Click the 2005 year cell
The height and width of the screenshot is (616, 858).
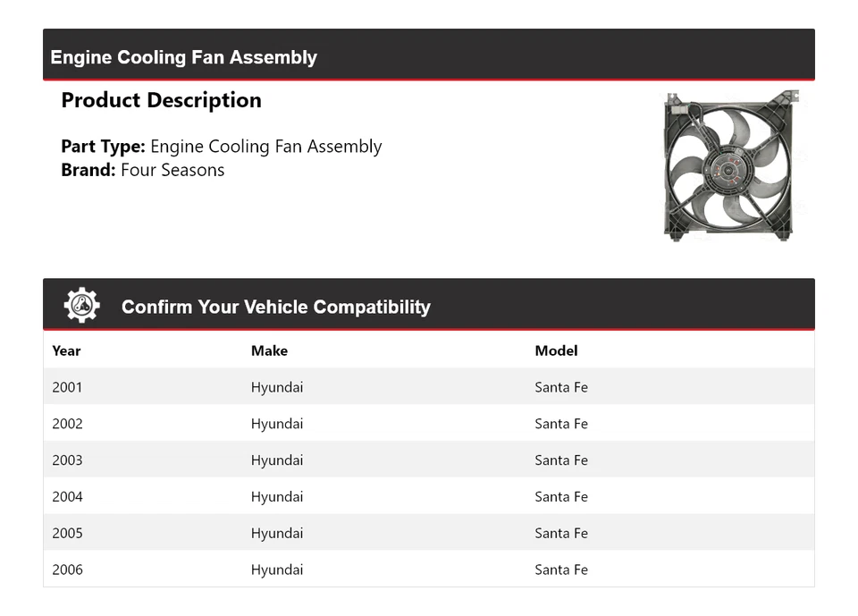[67, 534]
